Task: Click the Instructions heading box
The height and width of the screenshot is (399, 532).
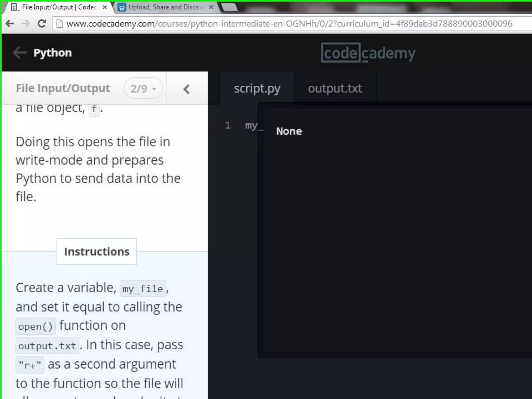Action: (97, 252)
